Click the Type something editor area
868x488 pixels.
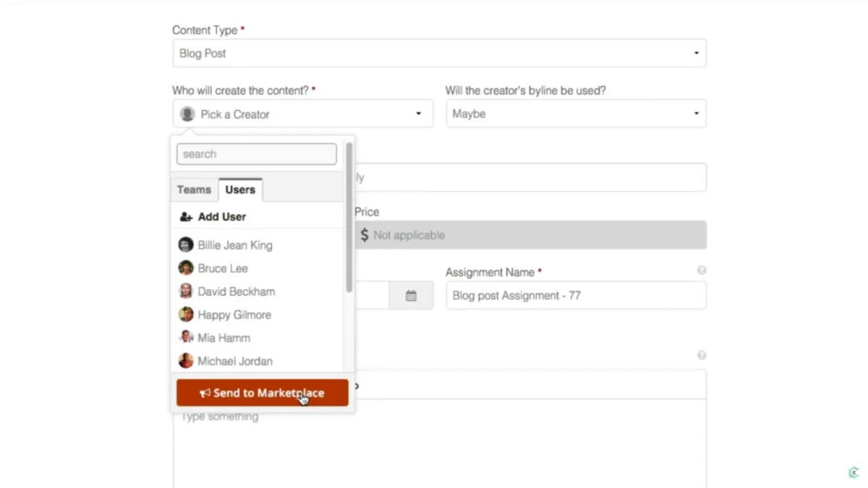439,445
